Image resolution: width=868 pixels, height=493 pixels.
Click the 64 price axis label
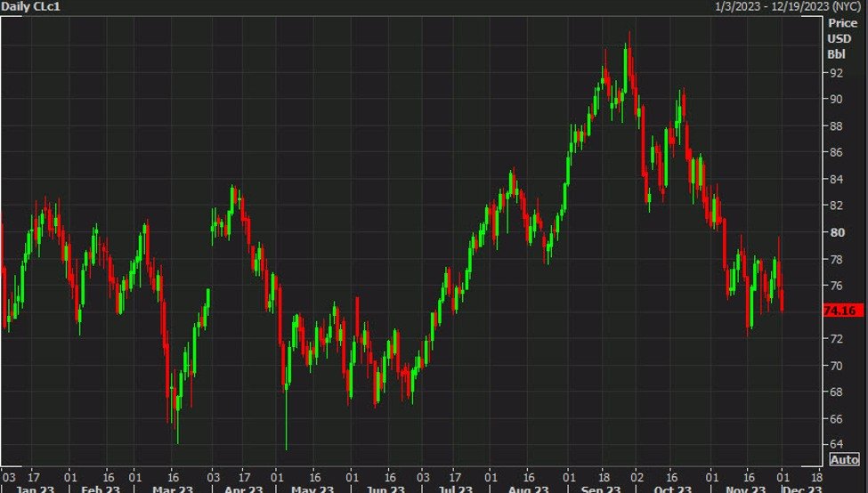[x=837, y=443]
